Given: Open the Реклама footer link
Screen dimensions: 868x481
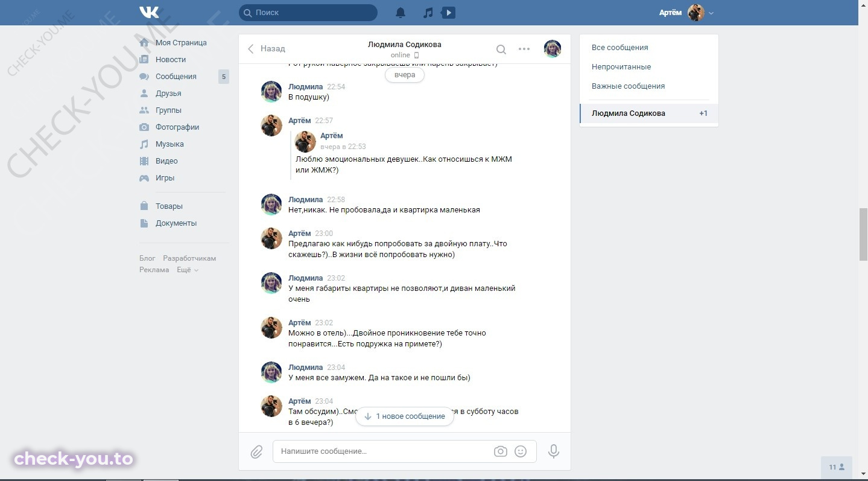Looking at the screenshot, I should point(154,270).
